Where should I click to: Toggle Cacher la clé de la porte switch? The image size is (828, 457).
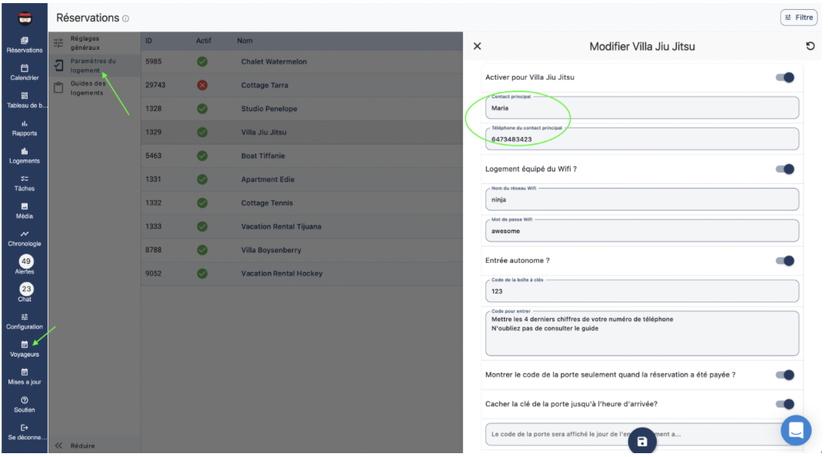point(785,404)
